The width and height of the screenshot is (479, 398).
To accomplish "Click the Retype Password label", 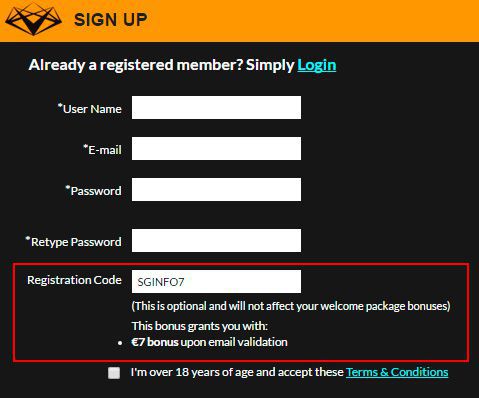I will pyautogui.click(x=74, y=242).
